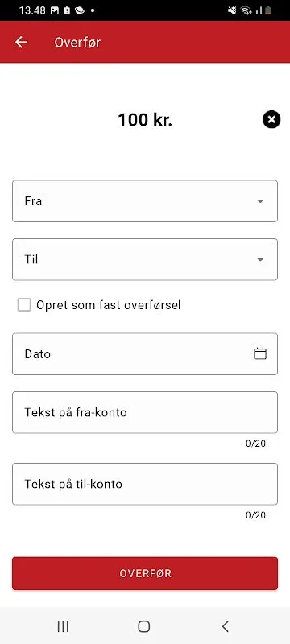Select the 100 kr. amount text
This screenshot has width=290, height=644.
pyautogui.click(x=145, y=120)
